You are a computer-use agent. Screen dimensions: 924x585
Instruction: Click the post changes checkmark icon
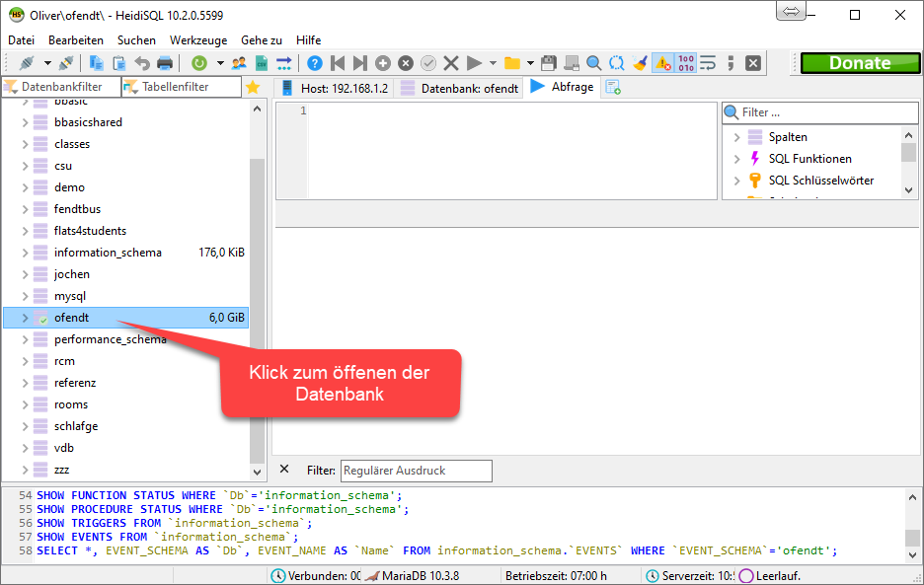428,63
